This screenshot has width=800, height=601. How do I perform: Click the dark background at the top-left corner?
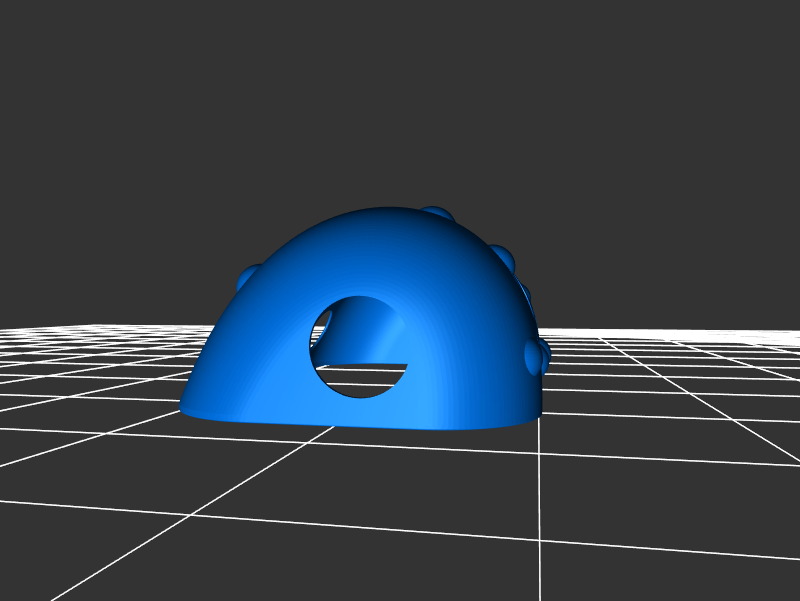(x=30, y=30)
